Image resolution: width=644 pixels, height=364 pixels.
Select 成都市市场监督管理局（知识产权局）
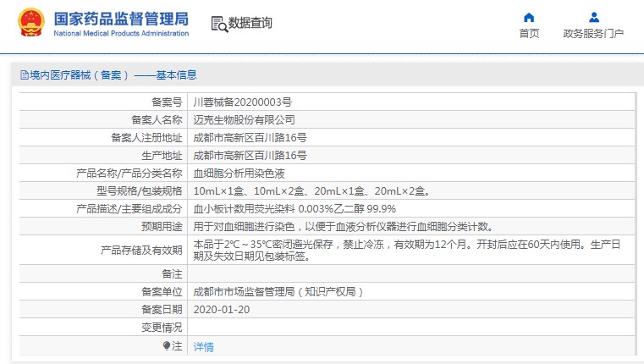coord(278,292)
